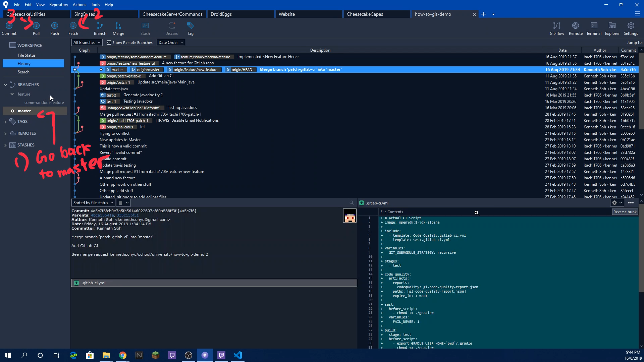
Task: Open Task View on the taskbar
Action: (56, 355)
